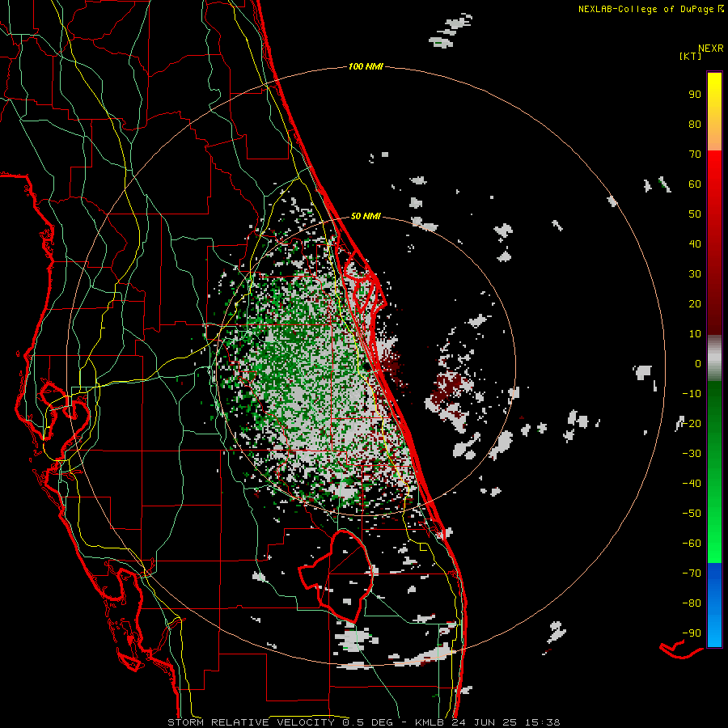This screenshot has height=728, width=728.
Task: Click the blue bottom segment of the color bar
Action: (714, 605)
